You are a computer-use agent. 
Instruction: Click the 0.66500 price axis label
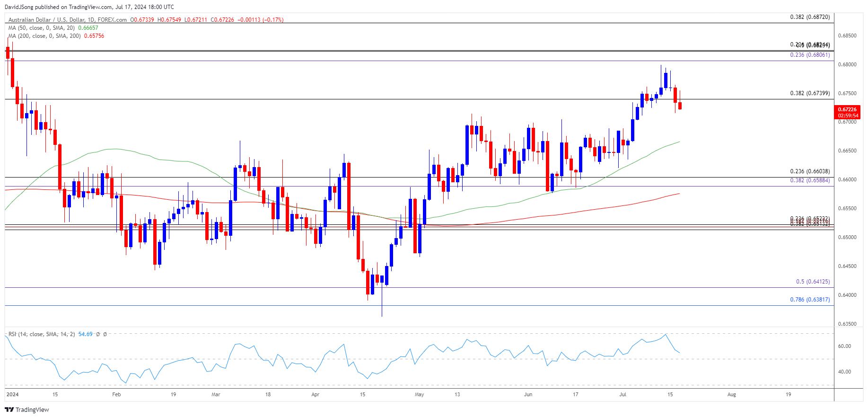pos(847,151)
